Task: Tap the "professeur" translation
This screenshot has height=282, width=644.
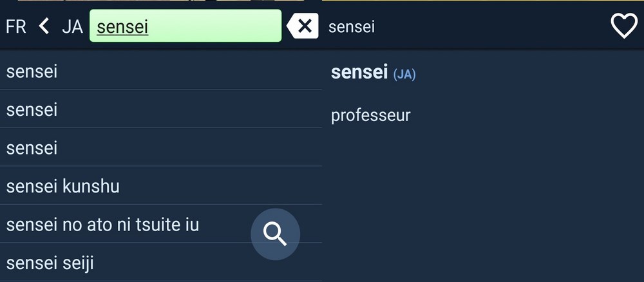Action: point(370,116)
